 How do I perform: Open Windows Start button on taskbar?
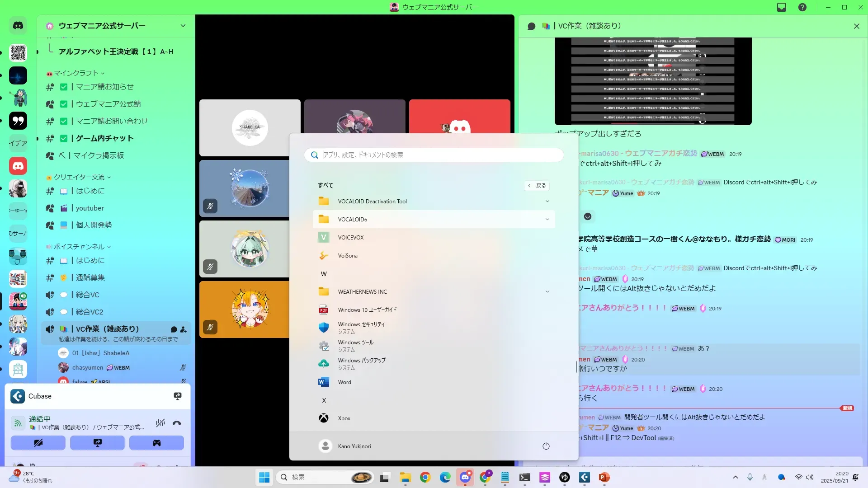click(x=264, y=477)
